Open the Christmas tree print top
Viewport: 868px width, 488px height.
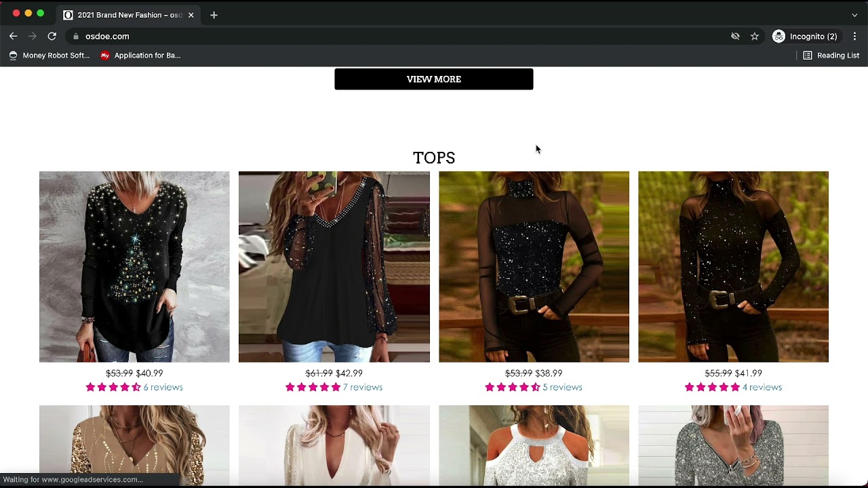point(134,266)
